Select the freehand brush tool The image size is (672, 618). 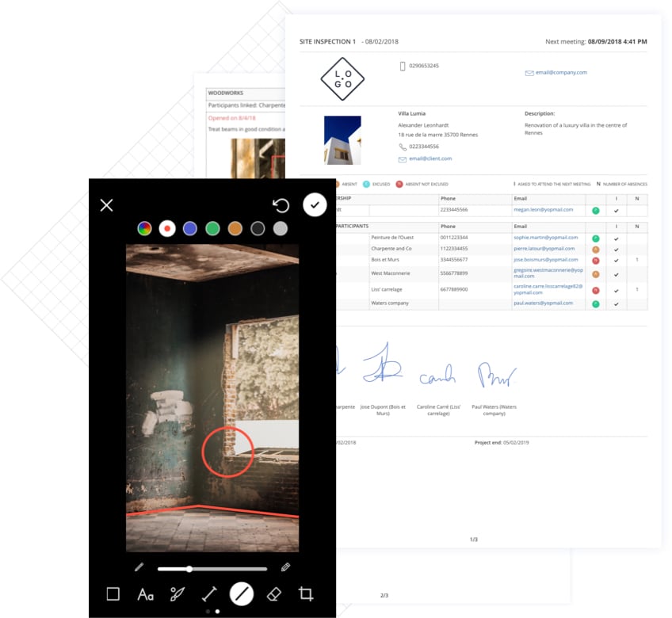(x=177, y=594)
